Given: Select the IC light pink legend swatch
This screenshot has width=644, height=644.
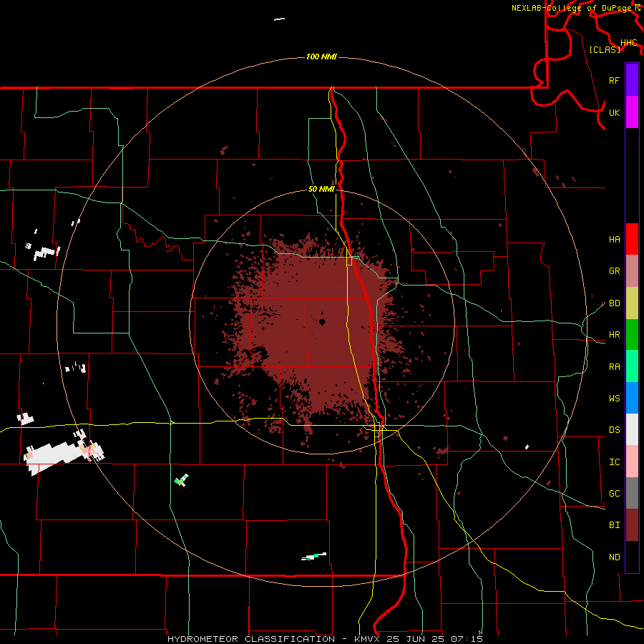Looking at the screenshot, I should coord(632,462).
